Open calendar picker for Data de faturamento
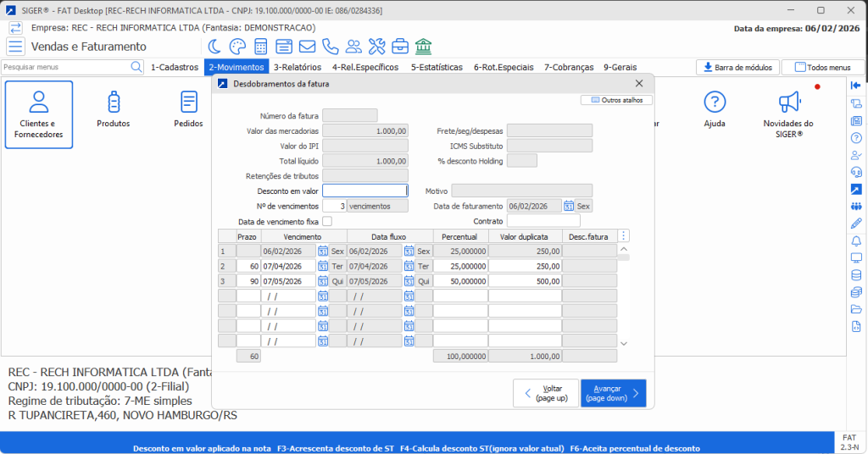Viewport: 868px width, 454px height. pos(569,206)
